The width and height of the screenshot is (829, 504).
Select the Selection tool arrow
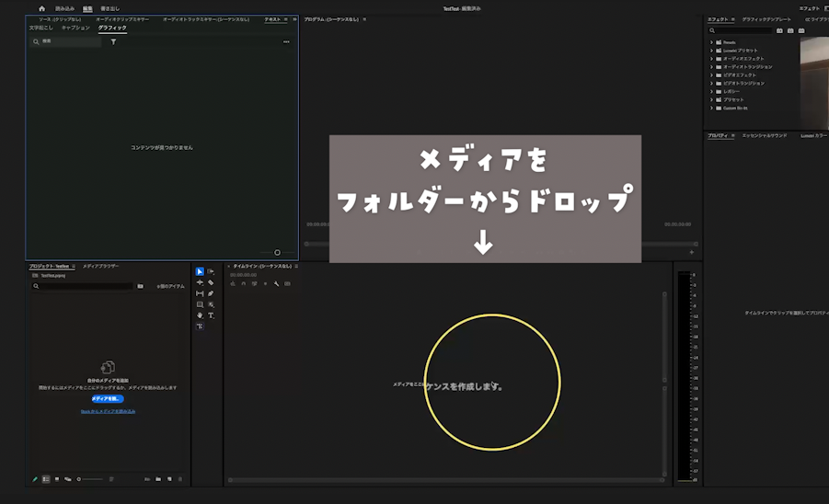tap(200, 271)
